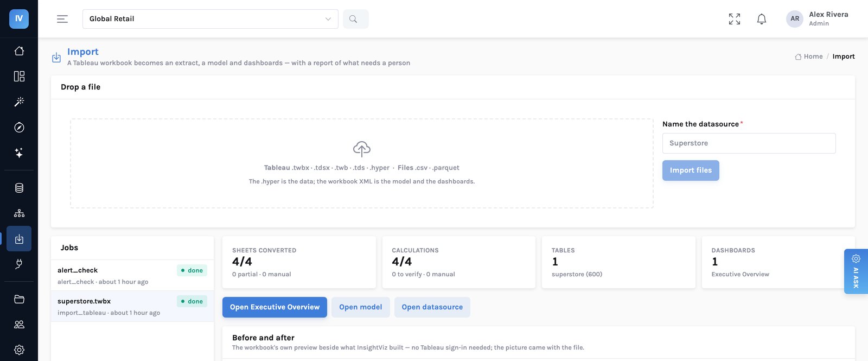
Task: Follow the Home breadcrumb link
Action: point(809,56)
